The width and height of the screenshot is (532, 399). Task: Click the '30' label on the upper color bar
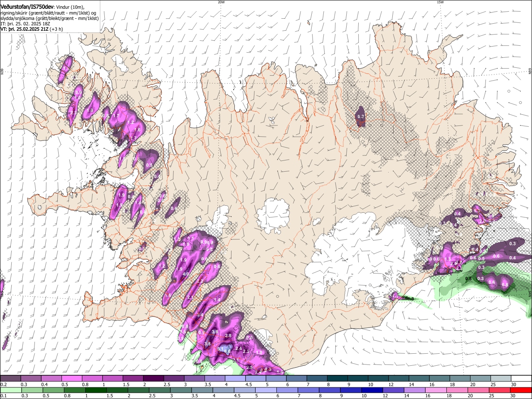(513, 384)
